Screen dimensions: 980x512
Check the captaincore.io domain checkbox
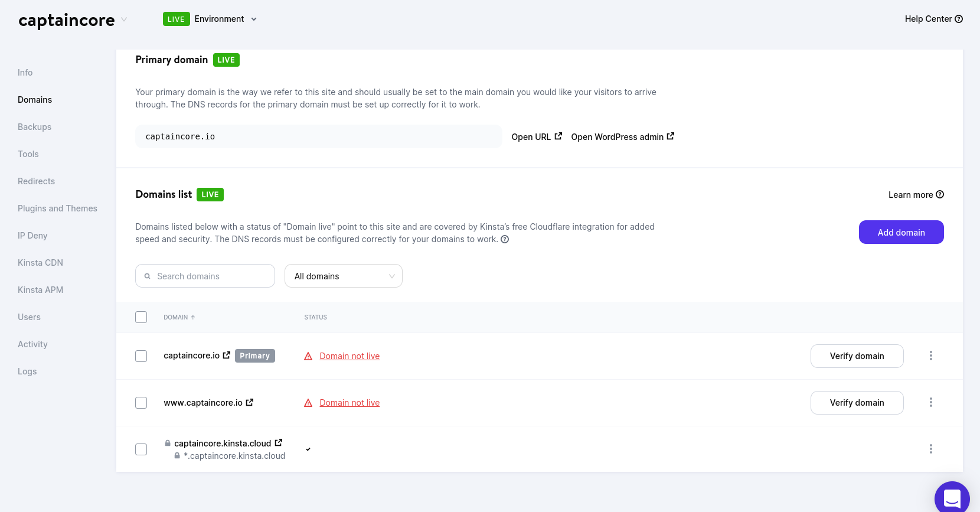pyautogui.click(x=141, y=356)
